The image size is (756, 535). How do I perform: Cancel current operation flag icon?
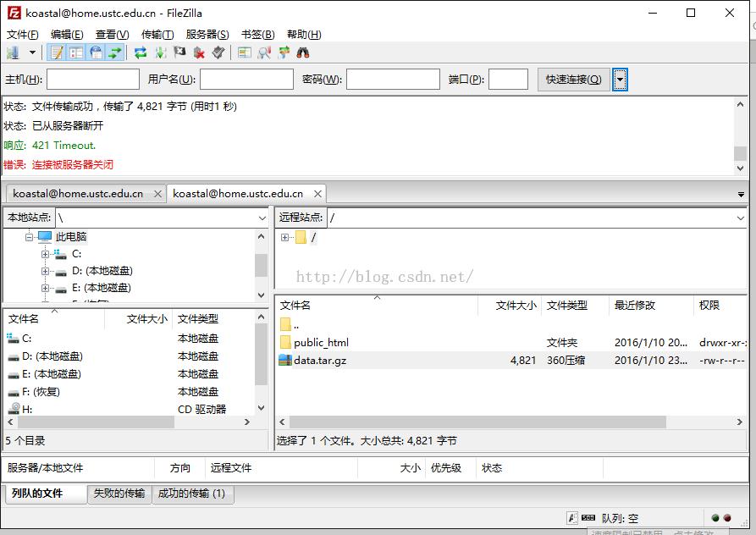pos(179,52)
